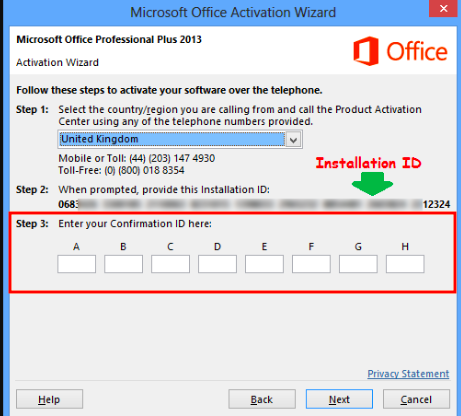Close the Activation Wizard window
This screenshot has height=416, width=461.
443,8
